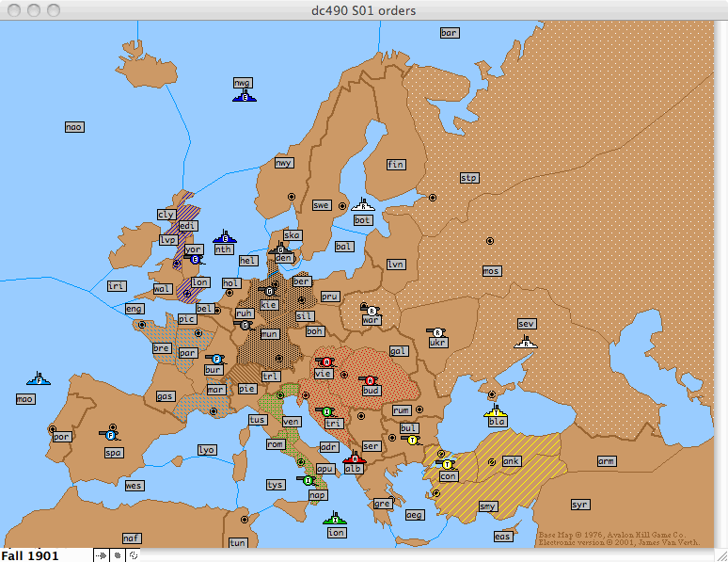
Task: Select the Turkish army above the con label
Action: tap(446, 463)
